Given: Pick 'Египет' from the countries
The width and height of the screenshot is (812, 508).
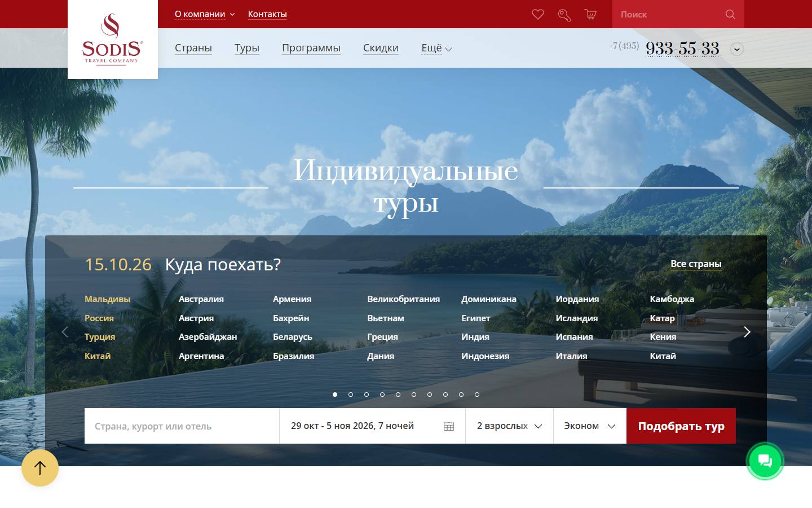Looking at the screenshot, I should [476, 318].
